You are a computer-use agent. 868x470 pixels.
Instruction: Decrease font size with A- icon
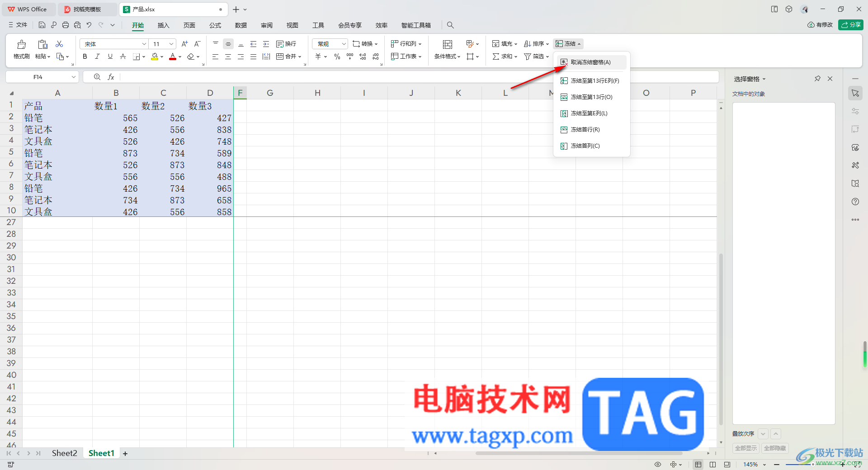(197, 44)
